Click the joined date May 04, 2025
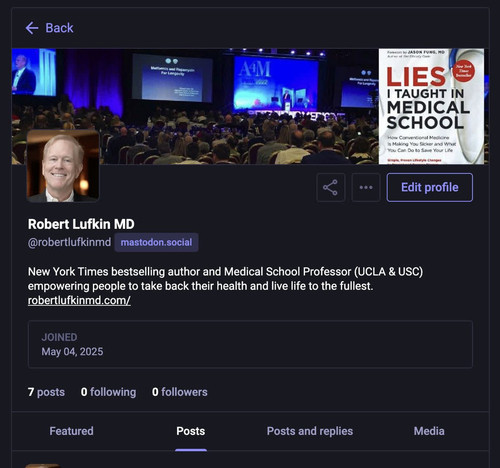The image size is (500, 468). point(72,352)
